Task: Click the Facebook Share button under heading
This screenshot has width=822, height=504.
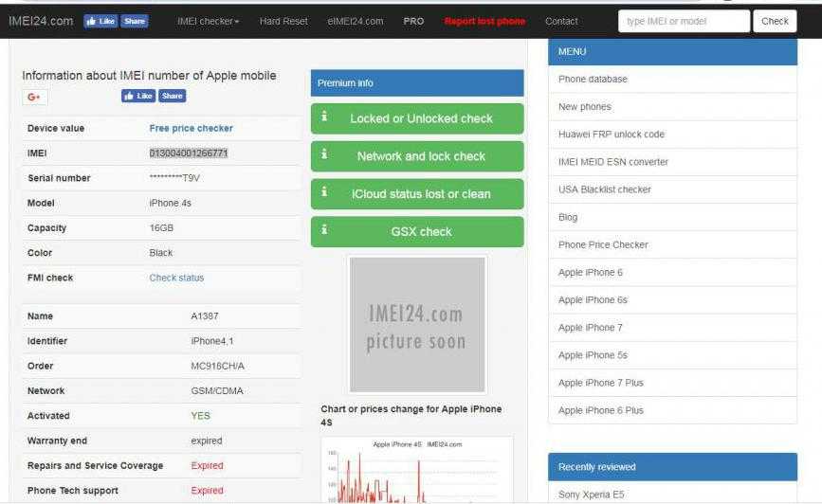Action: (x=173, y=96)
